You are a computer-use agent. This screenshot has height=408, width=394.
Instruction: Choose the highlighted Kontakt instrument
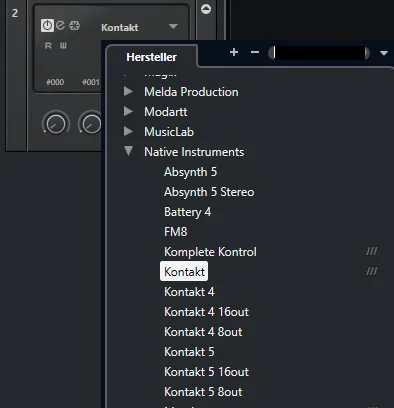(184, 272)
